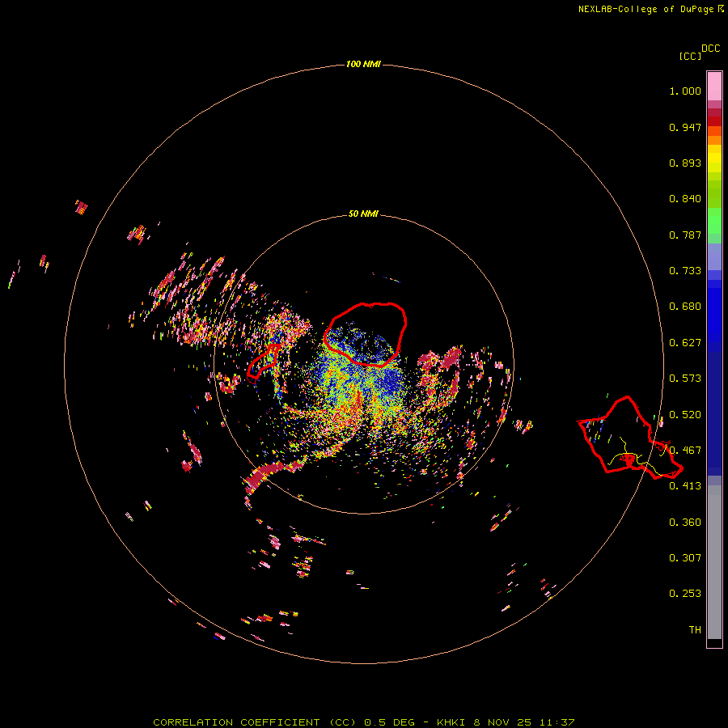Select the 0.787 scale value
Viewport: 728px width, 728px height.
pos(685,235)
